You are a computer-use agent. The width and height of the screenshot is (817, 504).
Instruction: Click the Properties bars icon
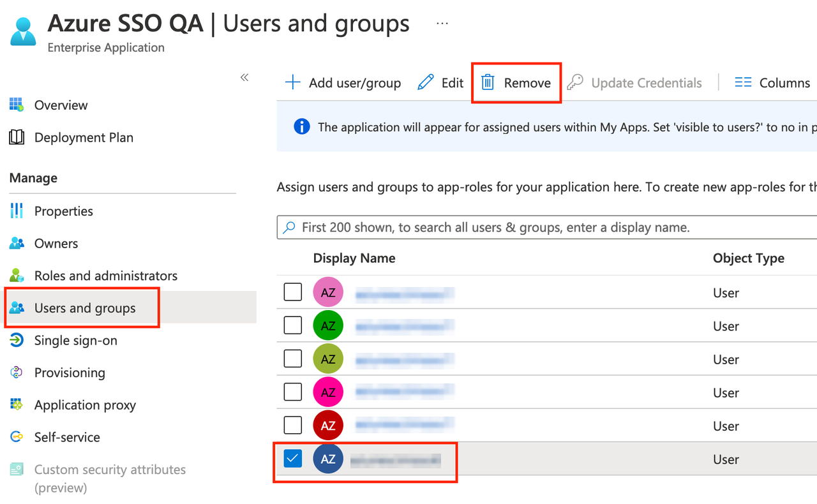pyautogui.click(x=17, y=211)
